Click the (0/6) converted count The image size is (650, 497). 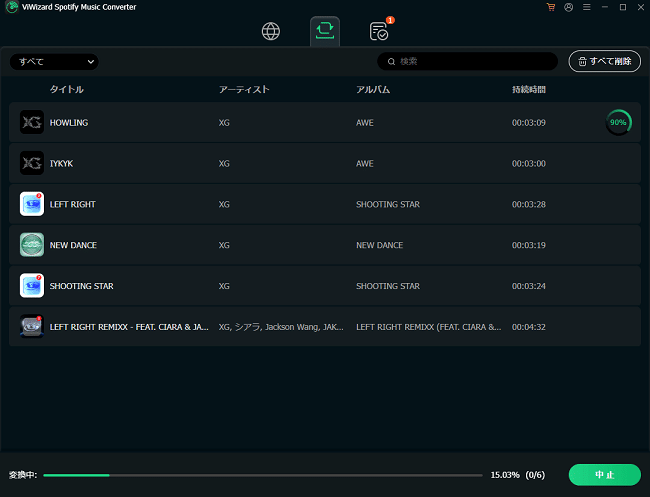click(x=535, y=475)
